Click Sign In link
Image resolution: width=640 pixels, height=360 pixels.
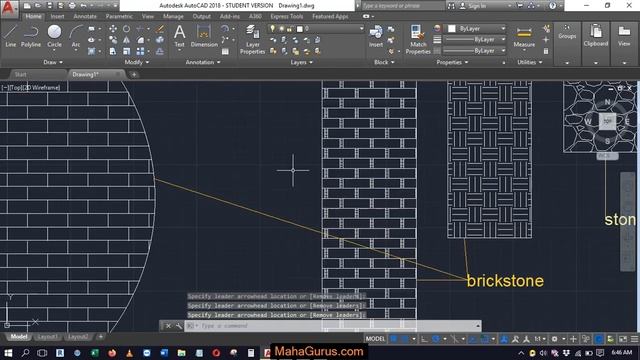tap(477, 6)
